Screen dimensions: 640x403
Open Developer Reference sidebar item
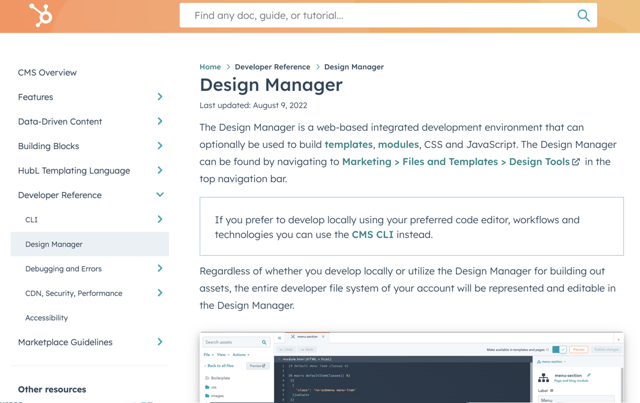[60, 195]
